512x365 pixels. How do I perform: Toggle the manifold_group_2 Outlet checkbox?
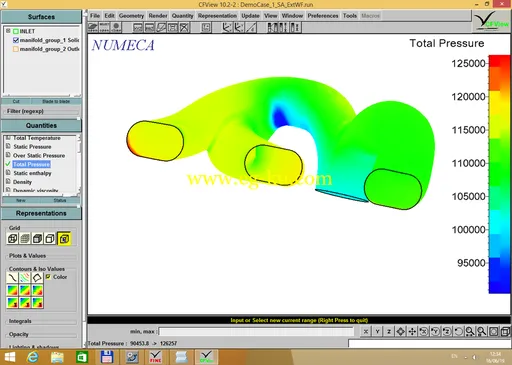[16, 49]
